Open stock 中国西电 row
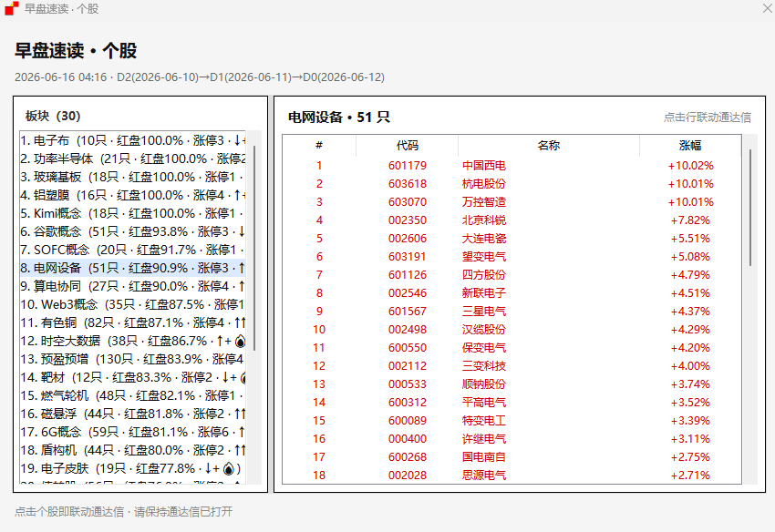Viewport: 775px width, 532px height. pyautogui.click(x=512, y=166)
